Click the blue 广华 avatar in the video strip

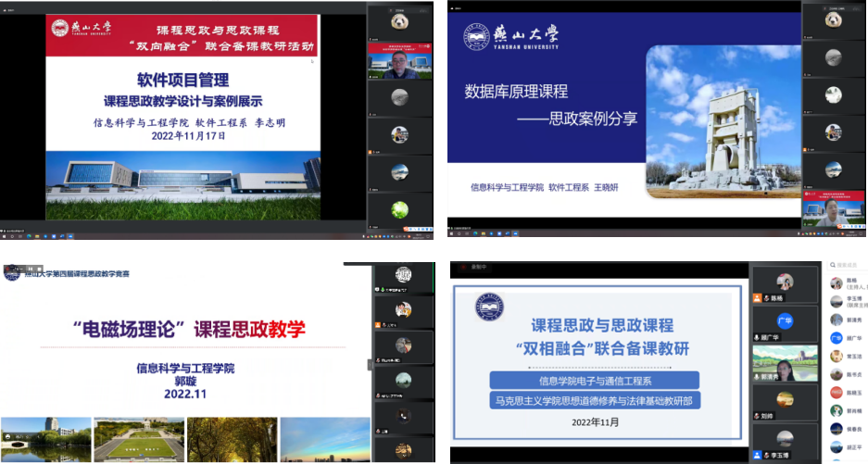coord(785,320)
